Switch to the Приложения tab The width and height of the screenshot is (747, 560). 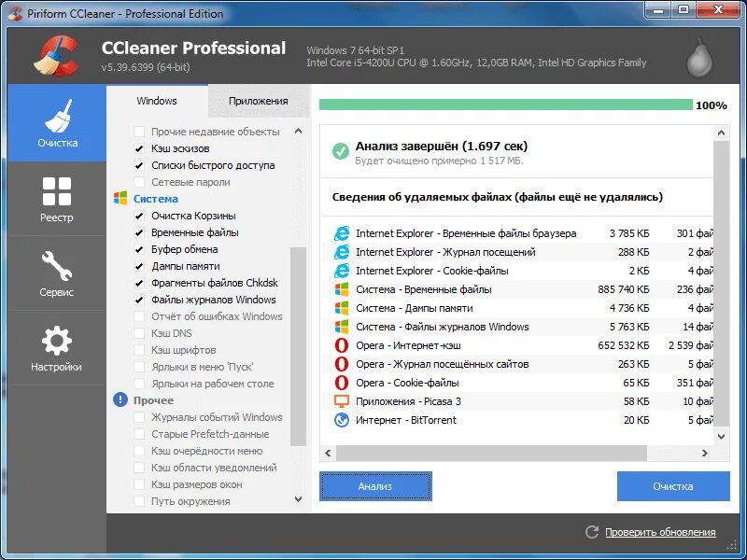click(x=259, y=101)
